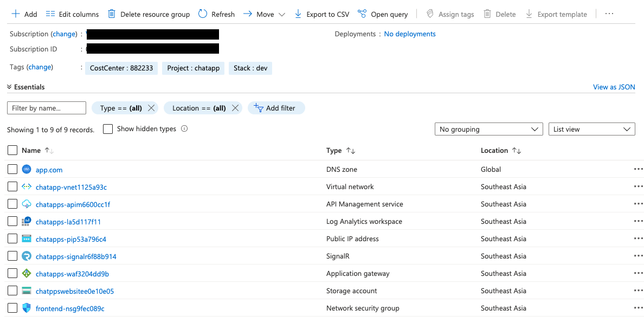Click the Refresh circular arrow icon
This screenshot has height=329, width=644.
[x=203, y=14]
